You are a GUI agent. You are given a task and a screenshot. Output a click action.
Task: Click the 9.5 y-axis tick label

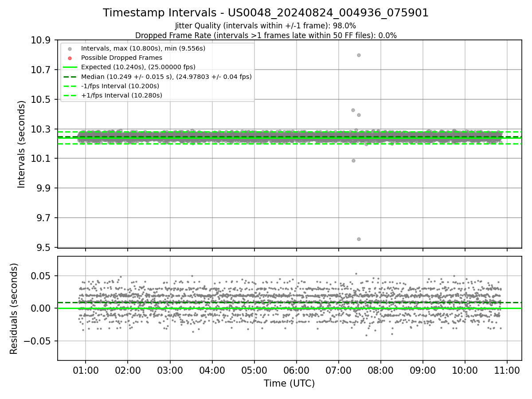point(43,247)
